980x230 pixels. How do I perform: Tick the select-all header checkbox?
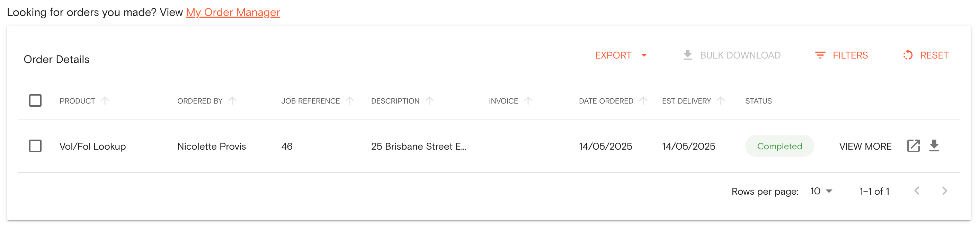click(x=35, y=100)
